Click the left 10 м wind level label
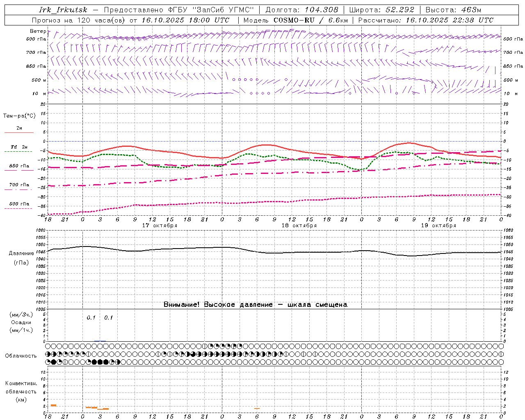 39,94
